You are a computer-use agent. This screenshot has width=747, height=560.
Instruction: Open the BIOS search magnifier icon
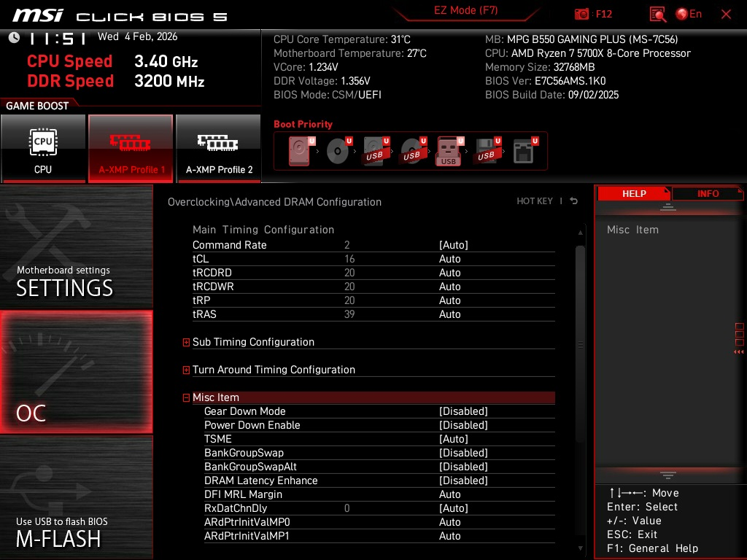[x=657, y=15]
